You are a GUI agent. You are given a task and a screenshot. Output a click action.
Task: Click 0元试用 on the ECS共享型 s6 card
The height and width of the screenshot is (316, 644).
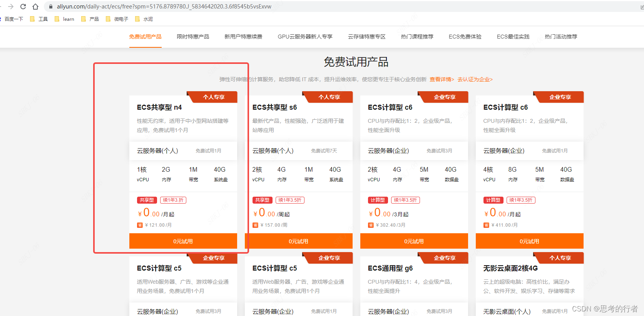pyautogui.click(x=299, y=241)
